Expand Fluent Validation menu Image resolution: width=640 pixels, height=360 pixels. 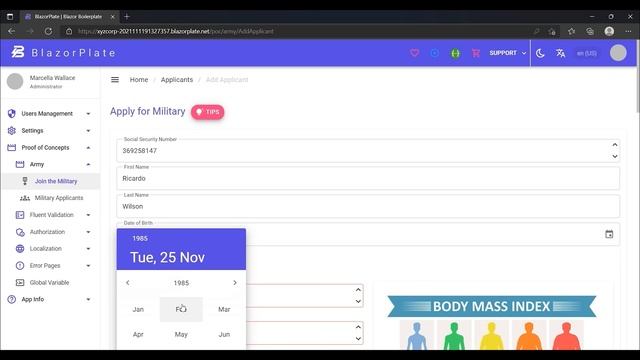pos(88,215)
